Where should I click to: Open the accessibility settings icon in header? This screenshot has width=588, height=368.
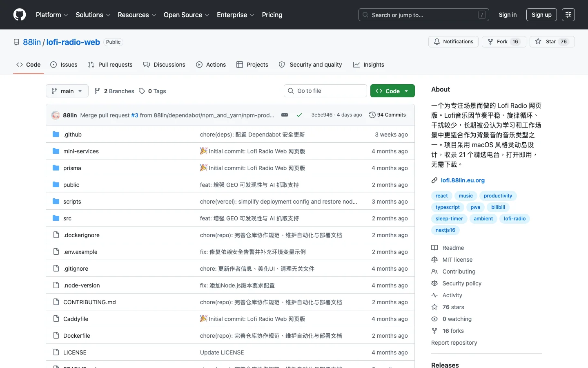[568, 15]
